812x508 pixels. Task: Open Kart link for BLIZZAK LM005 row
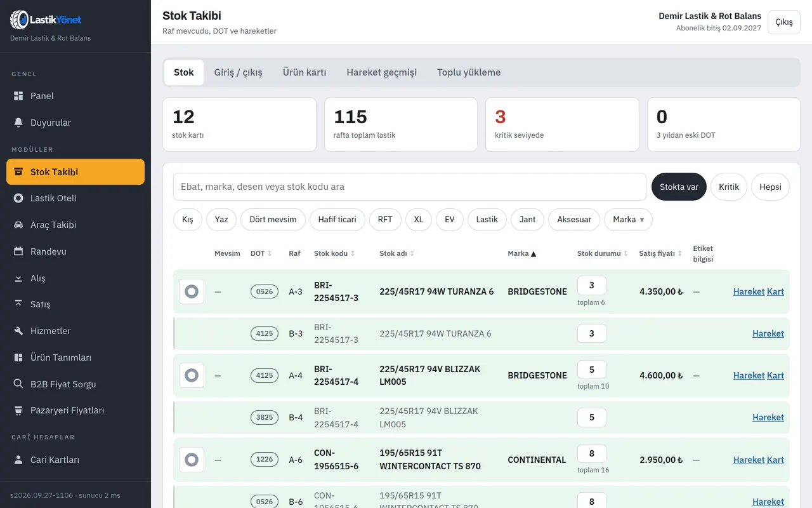(775, 375)
